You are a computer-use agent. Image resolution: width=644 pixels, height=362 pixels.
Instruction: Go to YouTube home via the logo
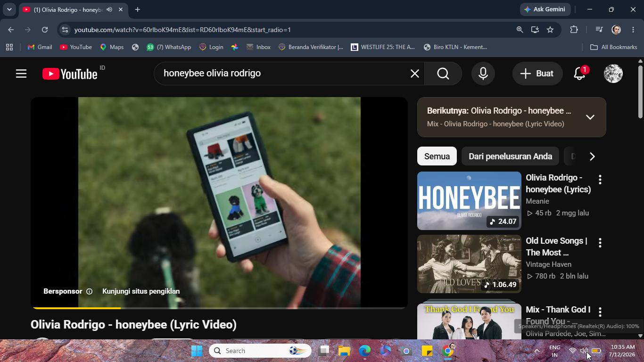tap(70, 74)
